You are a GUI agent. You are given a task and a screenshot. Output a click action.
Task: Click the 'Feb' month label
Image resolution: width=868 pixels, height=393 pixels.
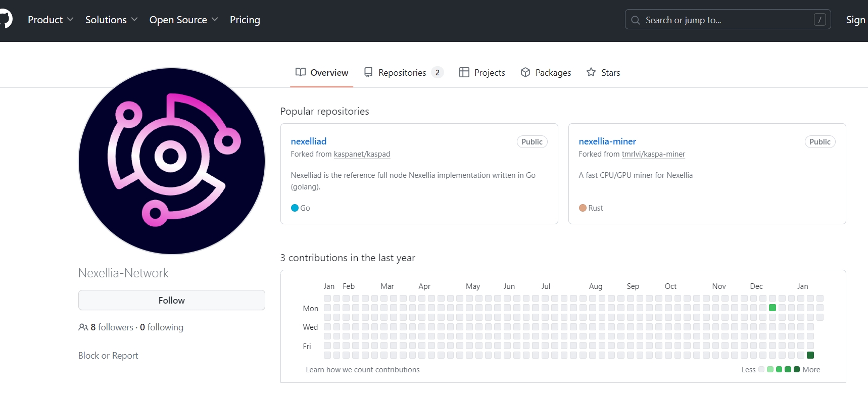(349, 286)
